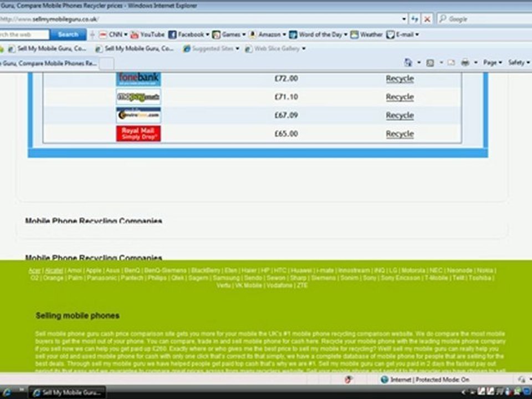Open first Sell My Mobile Guru favorite
Image resolution: width=532 pixels, height=399 pixels.
tap(48, 49)
